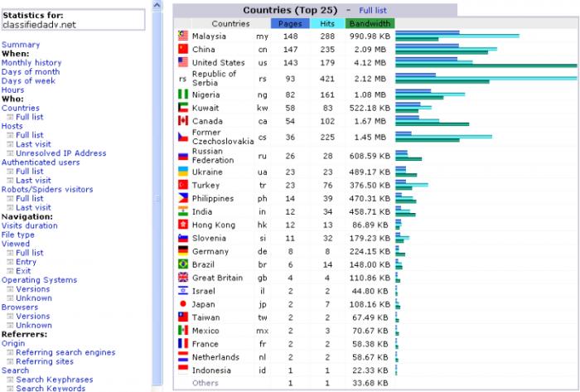The image size is (580, 392).
Task: Open the Summary link in sidebar
Action: (21, 45)
